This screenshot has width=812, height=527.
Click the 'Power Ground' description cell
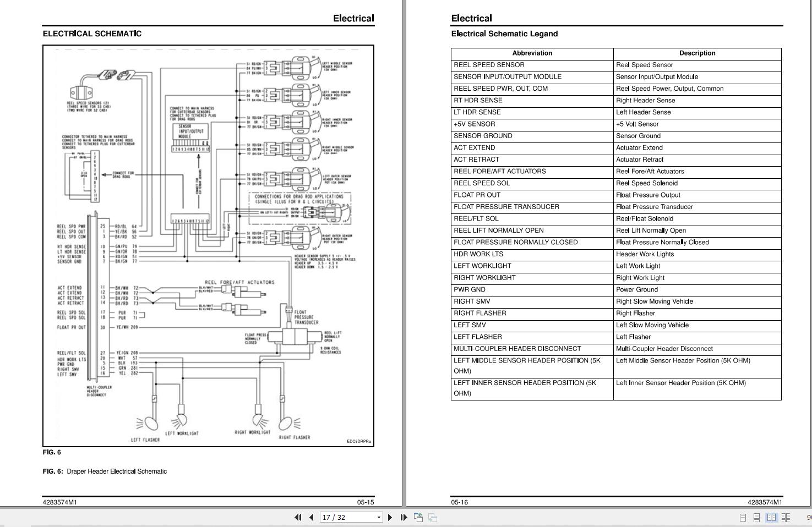[x=697, y=290]
